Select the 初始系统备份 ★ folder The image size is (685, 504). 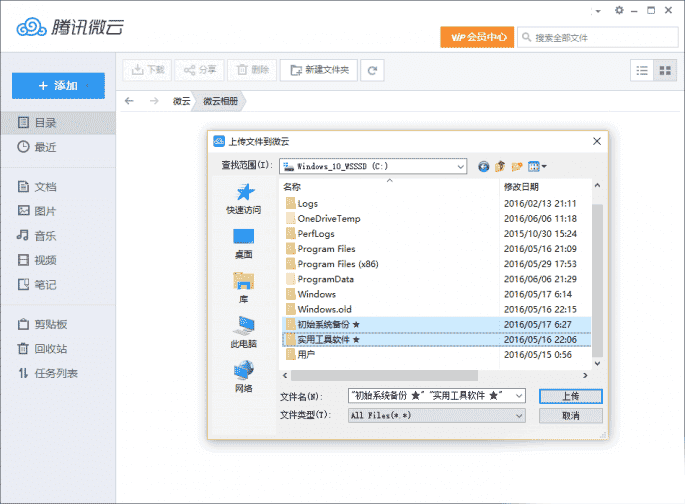coord(436,324)
